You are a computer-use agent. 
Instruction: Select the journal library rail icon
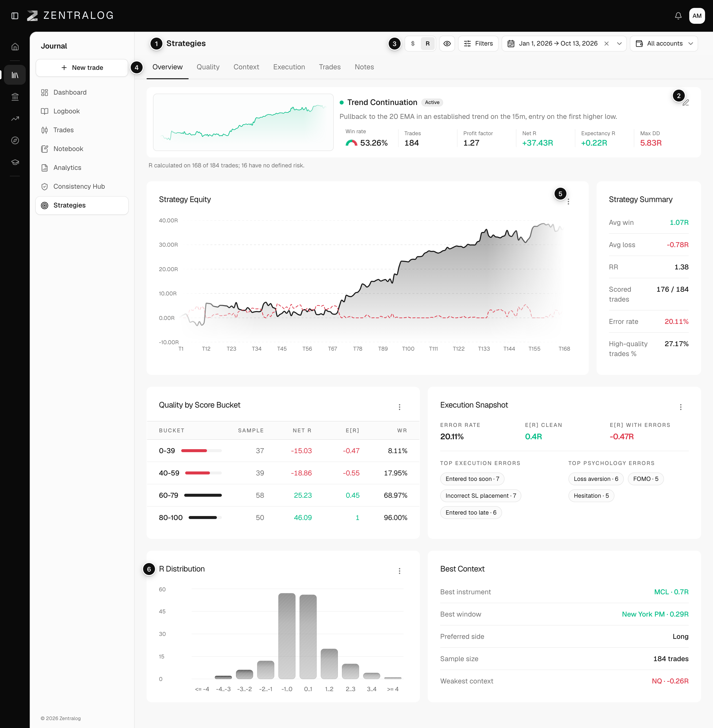click(x=15, y=75)
